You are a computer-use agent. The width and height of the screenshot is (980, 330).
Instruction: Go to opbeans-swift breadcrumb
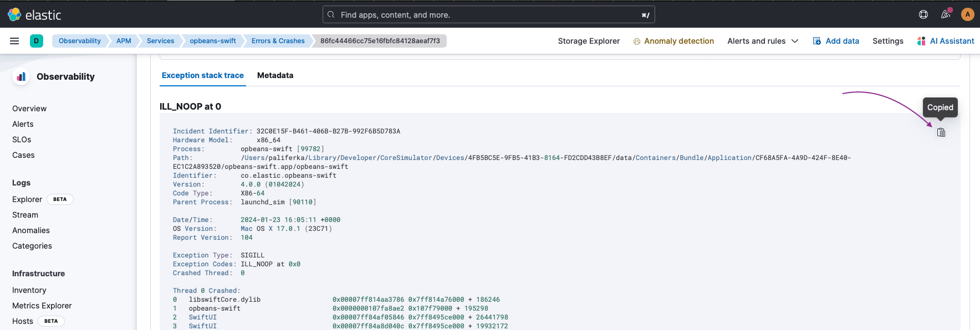[213, 41]
